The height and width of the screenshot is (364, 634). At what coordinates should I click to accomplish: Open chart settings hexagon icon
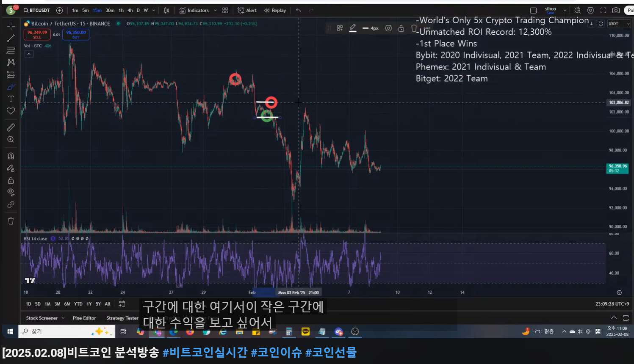590,10
